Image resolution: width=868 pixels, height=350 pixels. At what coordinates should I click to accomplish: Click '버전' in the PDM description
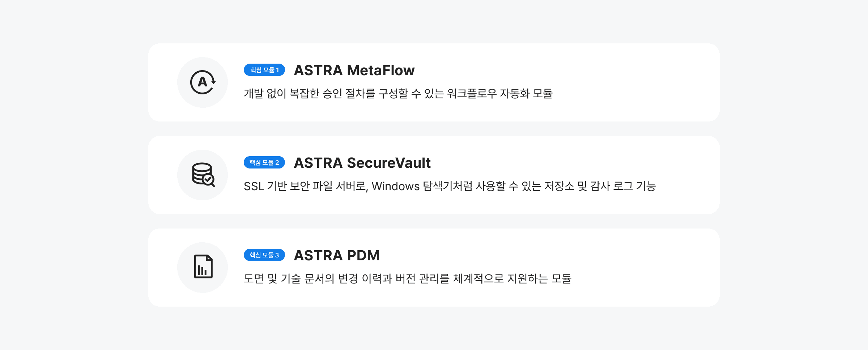click(x=405, y=279)
